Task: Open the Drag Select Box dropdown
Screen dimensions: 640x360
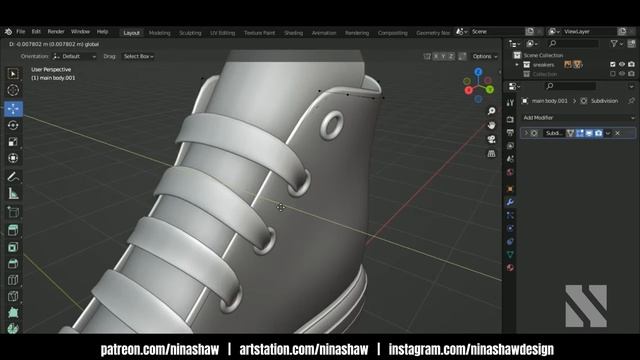Action: coord(139,56)
